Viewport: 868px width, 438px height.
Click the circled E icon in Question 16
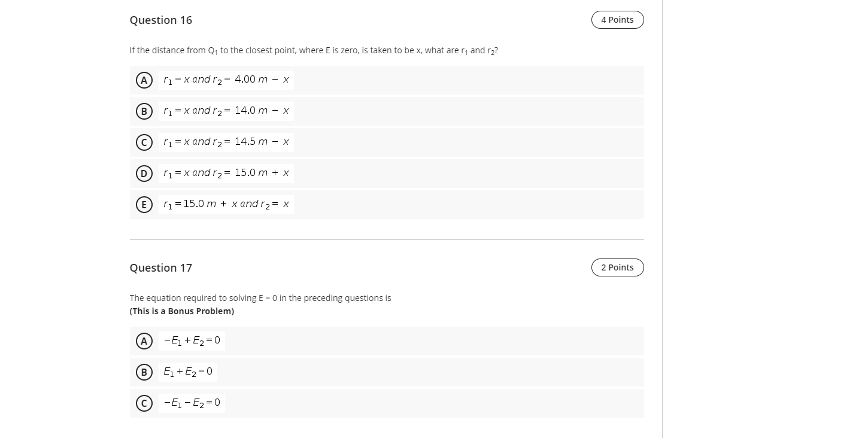[x=144, y=204]
